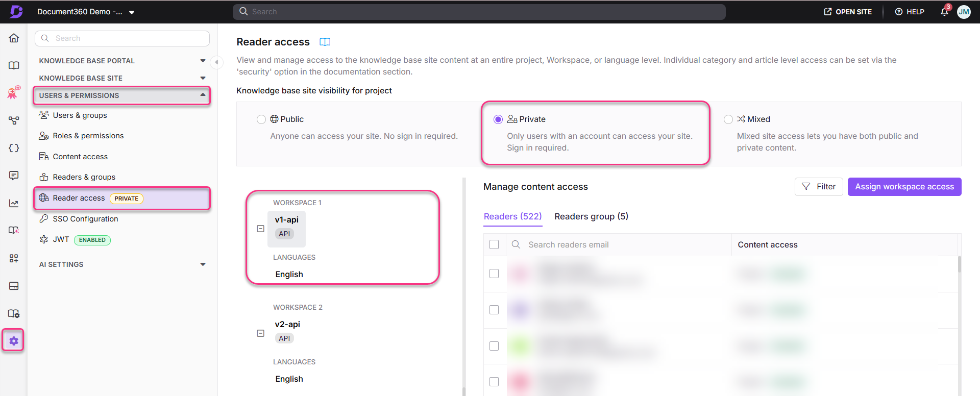Select the Documentation book icon in sidebar

pyautogui.click(x=14, y=65)
